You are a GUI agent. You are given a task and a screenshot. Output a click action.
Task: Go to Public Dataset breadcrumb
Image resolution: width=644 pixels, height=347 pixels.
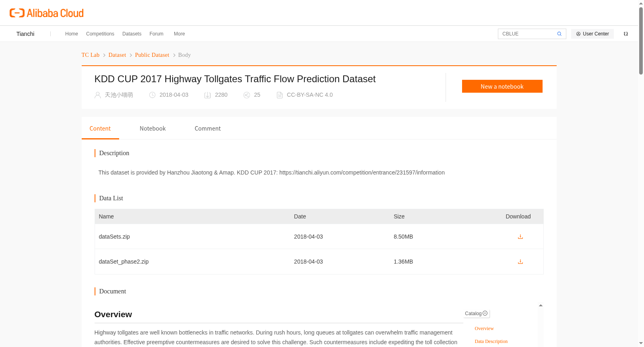[152, 55]
